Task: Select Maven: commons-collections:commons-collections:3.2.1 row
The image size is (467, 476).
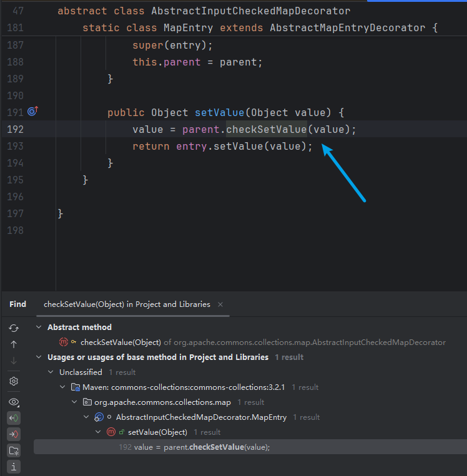Action: pyautogui.click(x=184, y=387)
